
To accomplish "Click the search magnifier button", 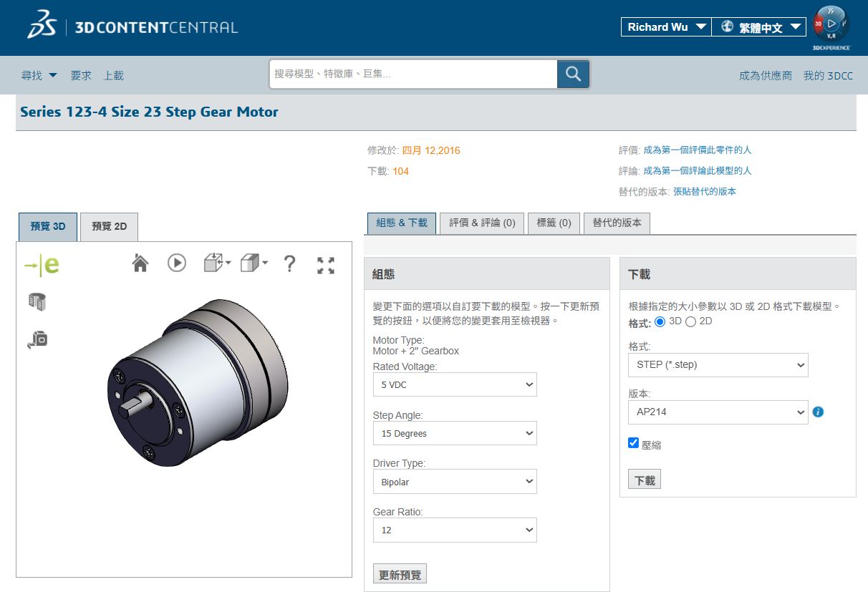I will tap(573, 74).
